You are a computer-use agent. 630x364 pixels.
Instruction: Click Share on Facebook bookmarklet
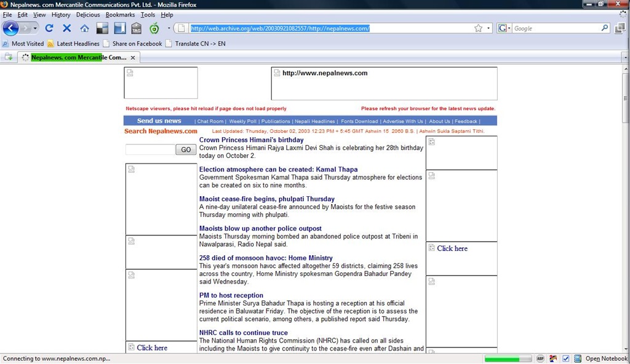[x=133, y=44]
